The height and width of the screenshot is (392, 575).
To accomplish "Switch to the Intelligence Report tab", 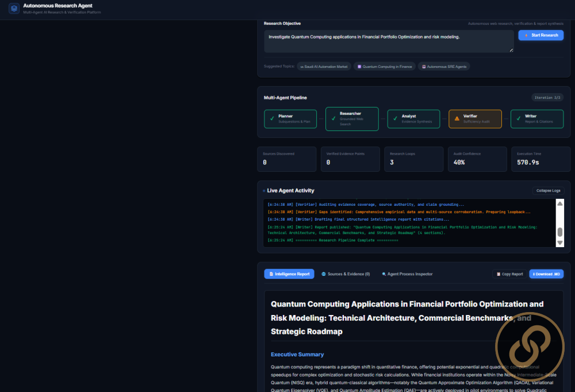I will tap(289, 274).
